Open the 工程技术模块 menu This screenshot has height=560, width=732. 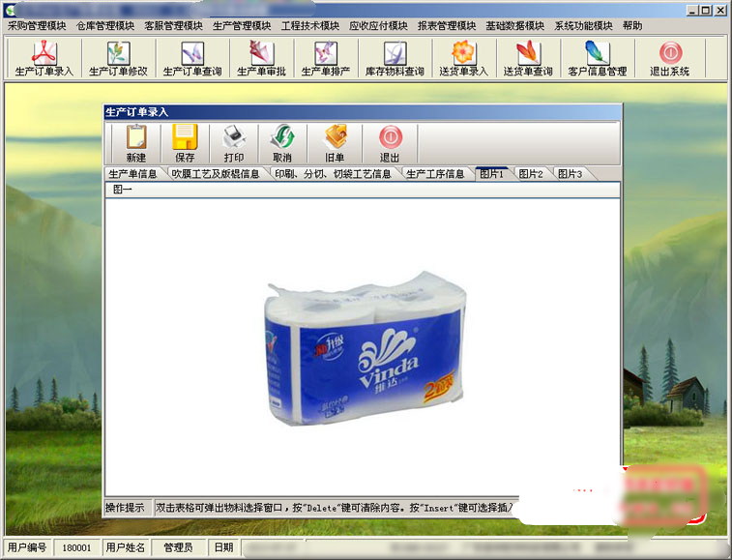310,26
